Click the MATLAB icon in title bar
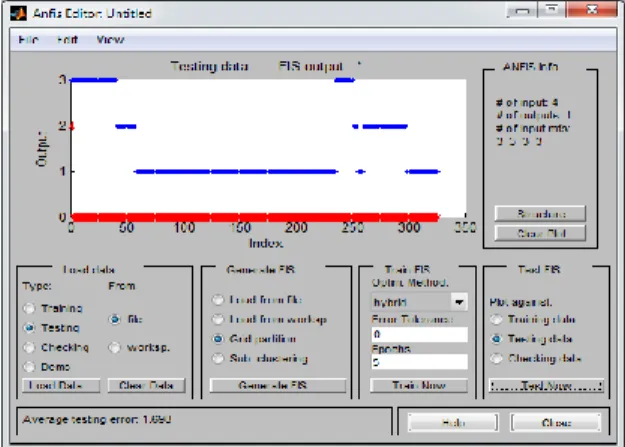The image size is (625, 447). click(x=18, y=14)
